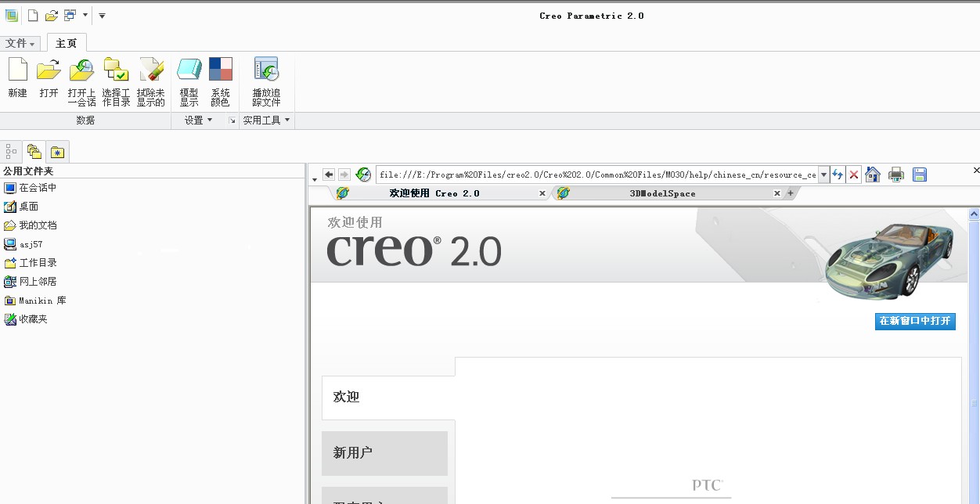Screen dimensions: 980x504
Task: Select the 欢迎 side tab
Action: point(388,398)
